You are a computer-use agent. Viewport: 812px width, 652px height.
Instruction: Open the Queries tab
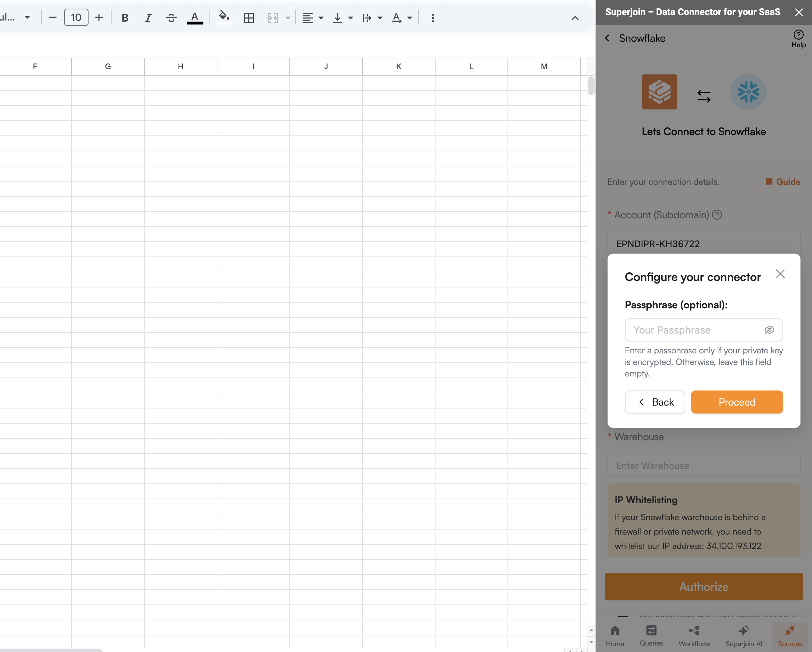pos(651,636)
